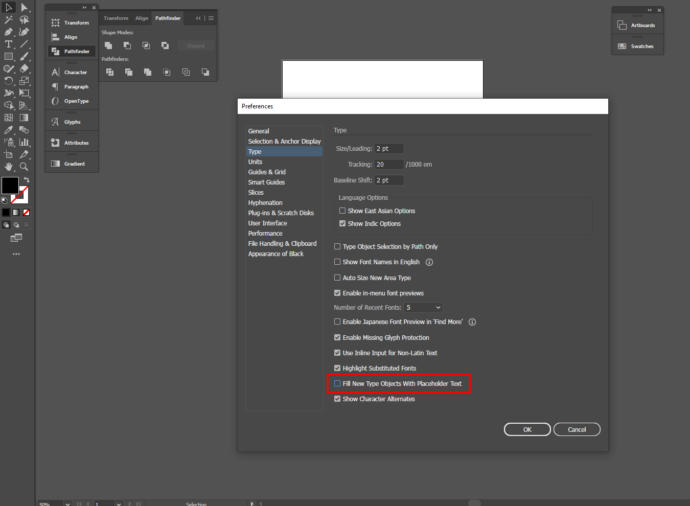The image size is (690, 506).
Task: Open User Interface preferences category
Action: (x=267, y=223)
